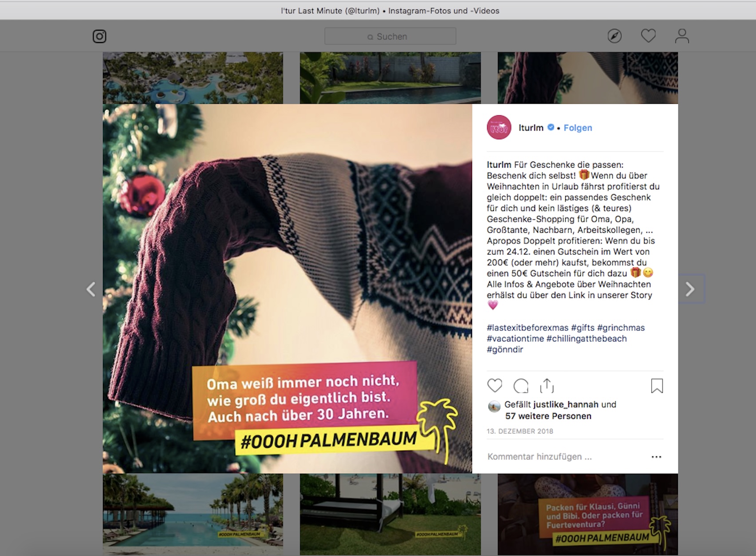
Task: Go to the next post arrow
Action: tap(690, 289)
